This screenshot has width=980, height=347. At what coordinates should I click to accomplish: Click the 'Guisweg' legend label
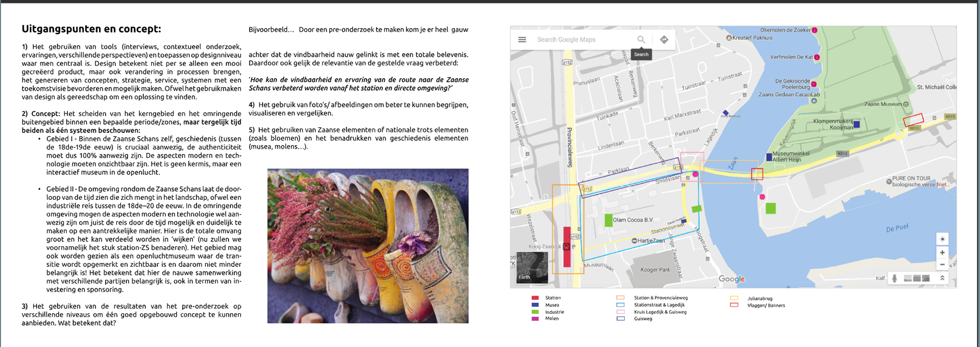643,318
